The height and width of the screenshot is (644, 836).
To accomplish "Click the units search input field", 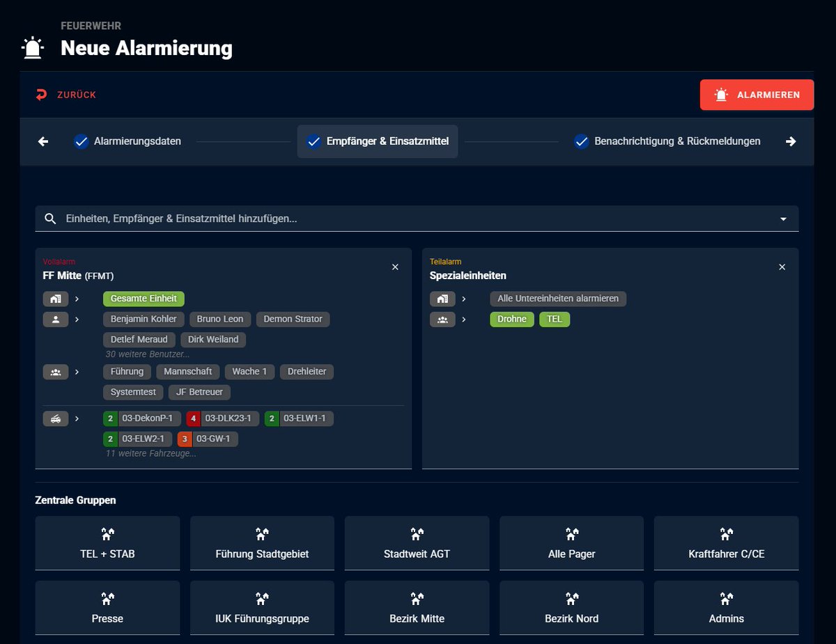I will [x=417, y=219].
